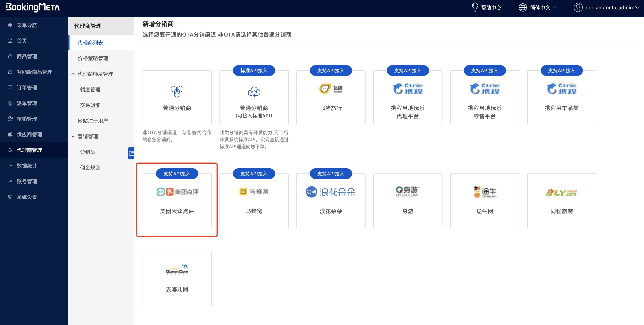This screenshot has height=325, width=644.
Task: Click the help center lightbulb icon
Action: (x=475, y=7)
